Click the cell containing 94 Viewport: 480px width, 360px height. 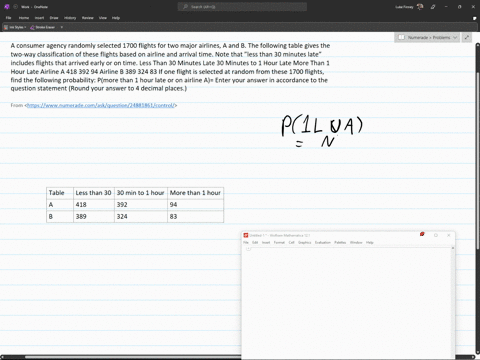195,204
